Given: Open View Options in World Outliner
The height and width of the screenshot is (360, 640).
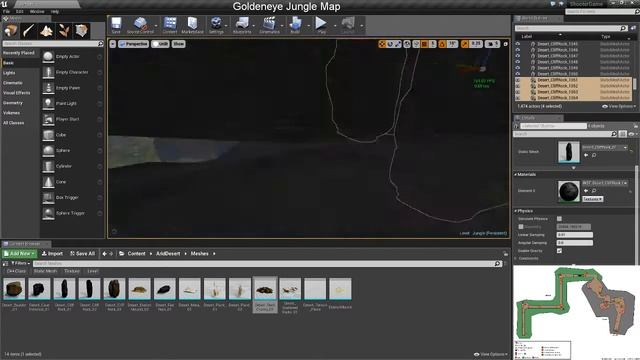Looking at the screenshot, I should tap(619, 106).
